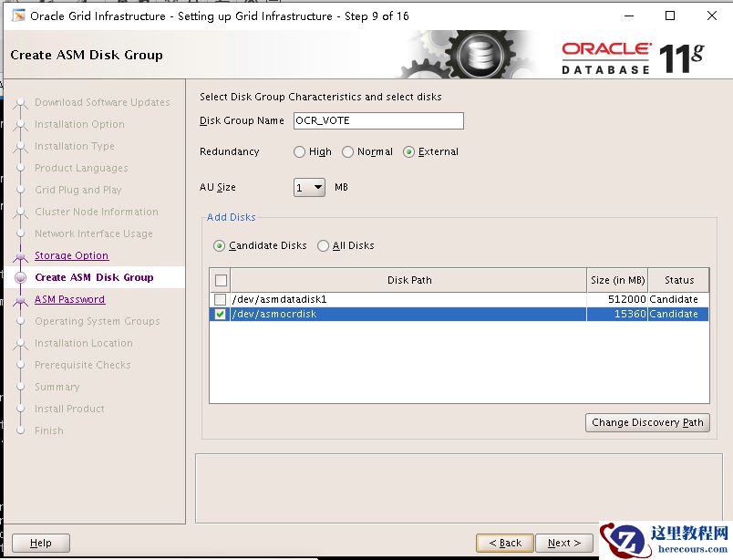Click the Cluster Node Information step
The image size is (733, 560).
[97, 212]
